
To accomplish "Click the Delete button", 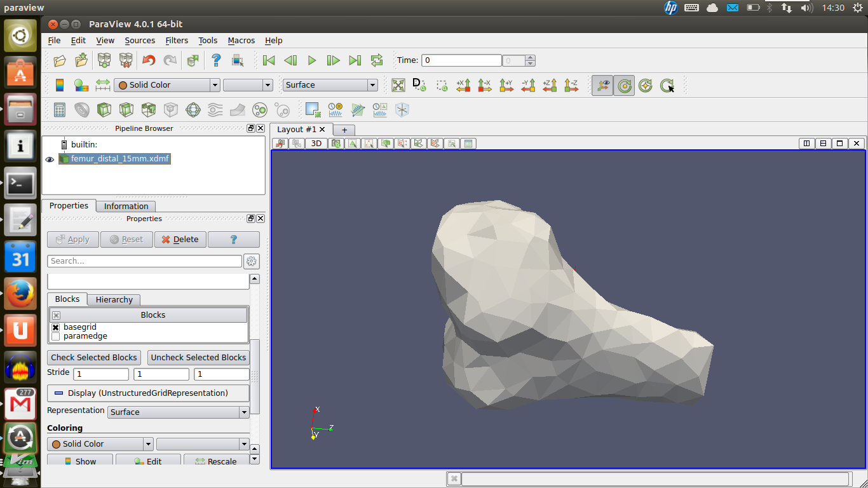I will coord(180,240).
